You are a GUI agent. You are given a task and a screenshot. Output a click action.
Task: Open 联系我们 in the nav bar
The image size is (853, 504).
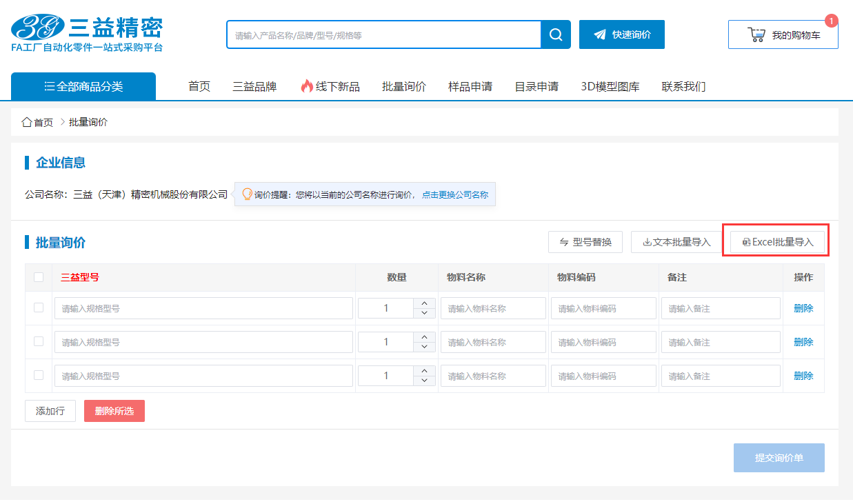pyautogui.click(x=683, y=86)
